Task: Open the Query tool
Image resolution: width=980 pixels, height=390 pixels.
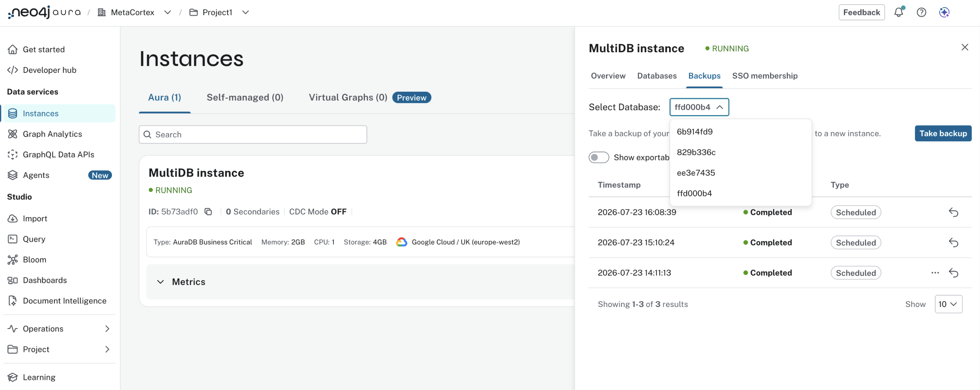Action: click(59, 239)
